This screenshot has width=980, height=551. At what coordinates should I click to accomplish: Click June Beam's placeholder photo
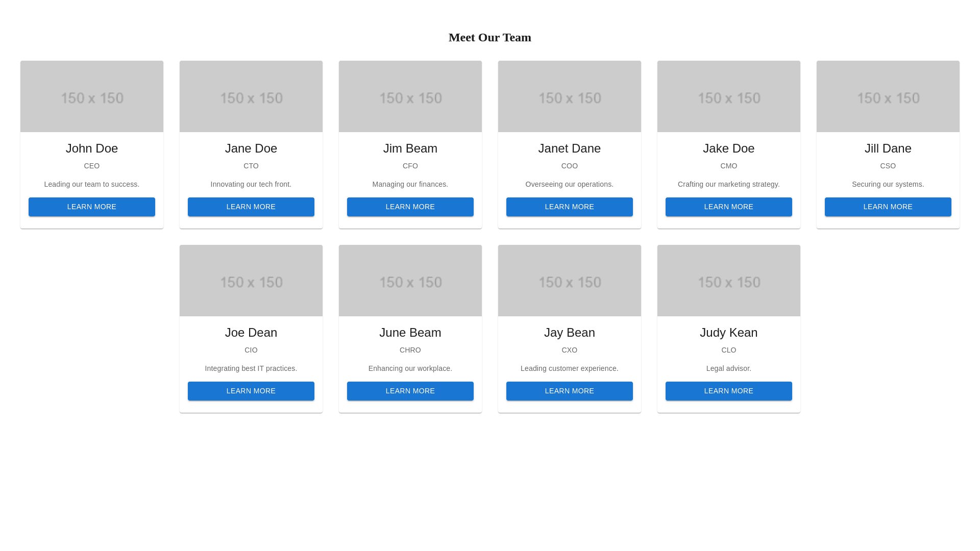tap(410, 281)
